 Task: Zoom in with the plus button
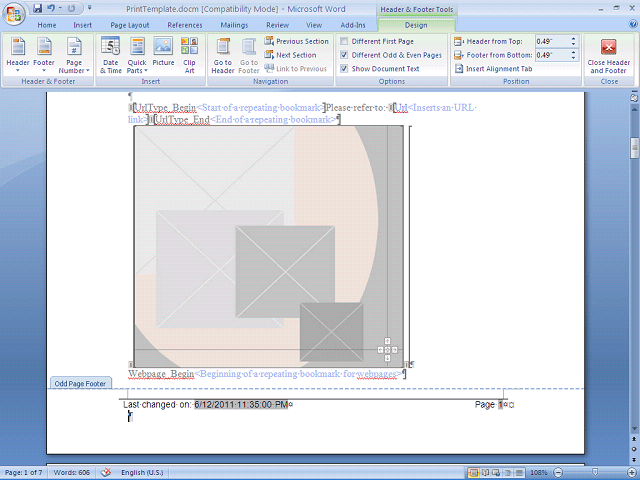[631, 473]
